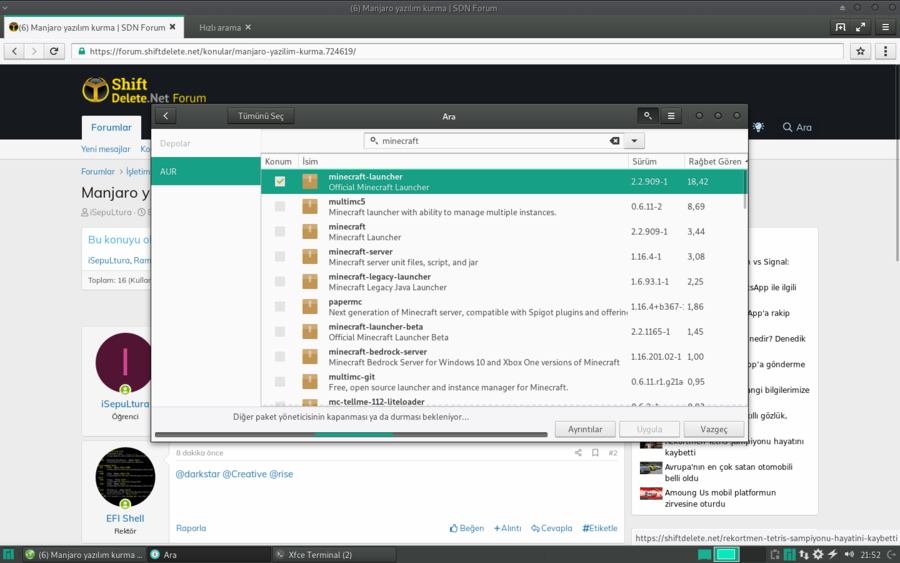900x563 pixels.
Task: Switch to the Hızlı arama browser tab
Action: (x=218, y=27)
